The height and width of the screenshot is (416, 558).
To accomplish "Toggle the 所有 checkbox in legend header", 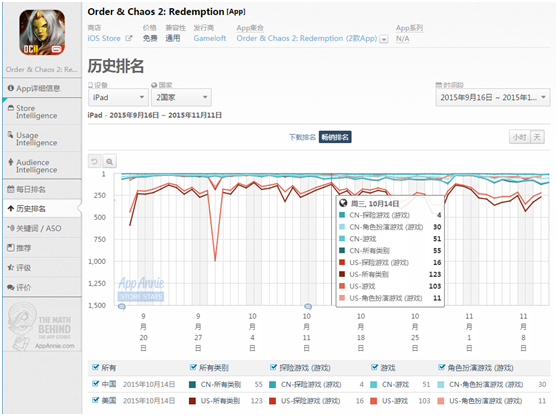I will tap(95, 367).
